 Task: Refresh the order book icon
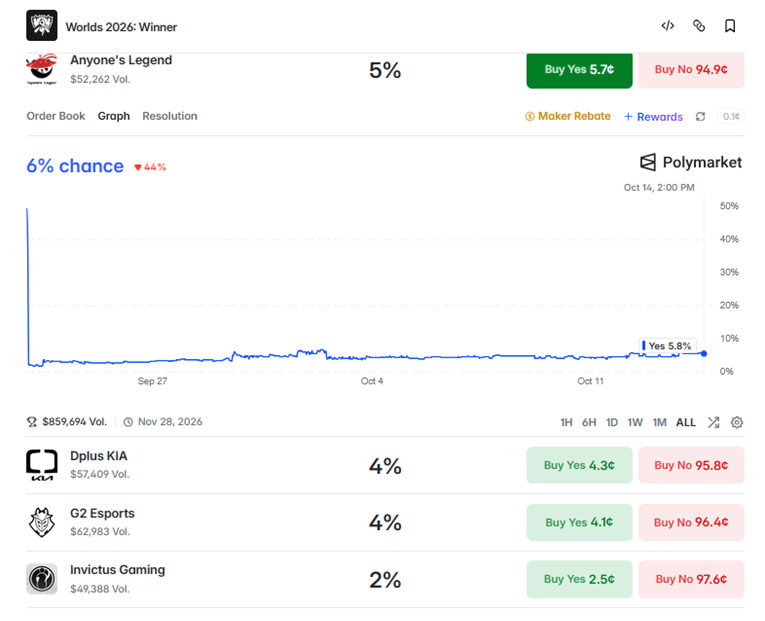pos(700,117)
